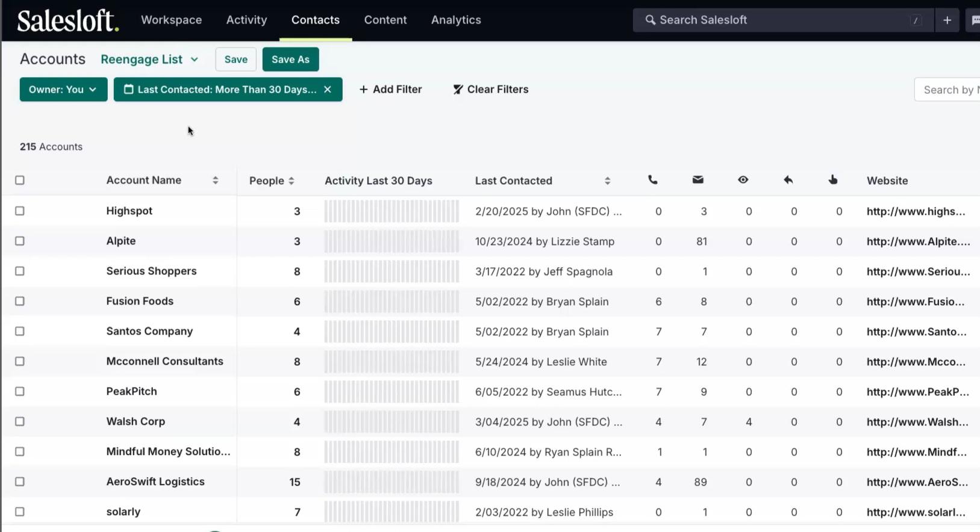Viewport: 980px width, 532px height.
Task: Focus the Search by name field
Action: click(947, 90)
